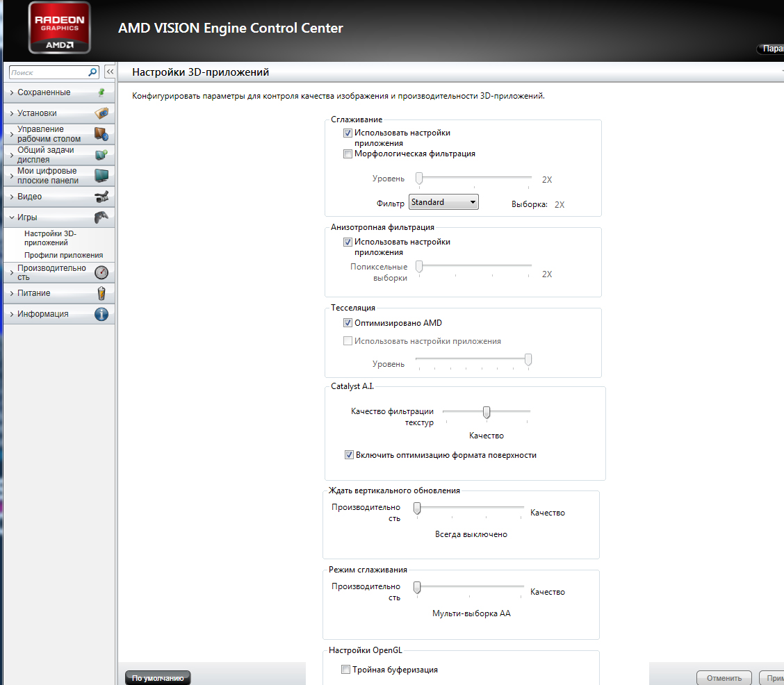Image resolution: width=784 pixels, height=685 pixels.
Task: Click the vertical refresh slider handle
Action: (417, 508)
